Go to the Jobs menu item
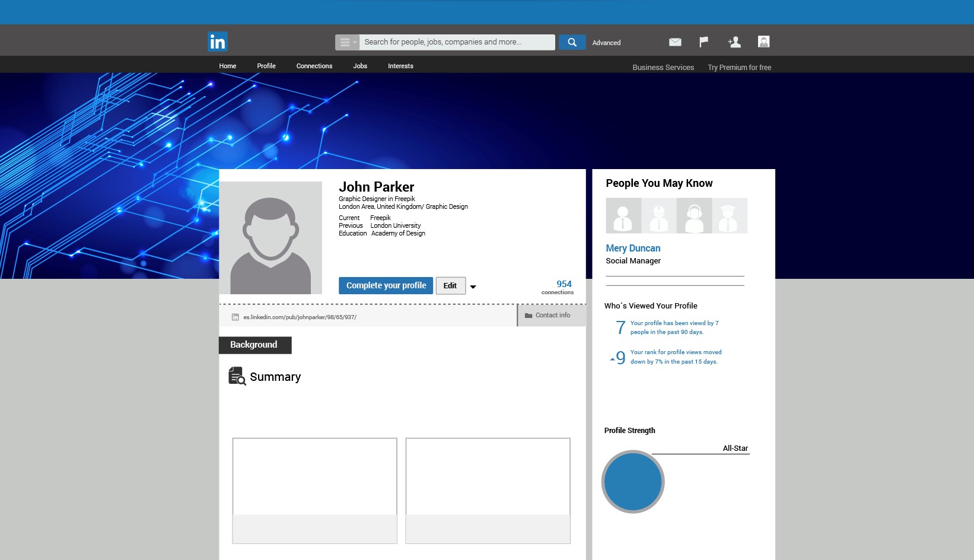Image resolution: width=974 pixels, height=560 pixels. pos(360,66)
